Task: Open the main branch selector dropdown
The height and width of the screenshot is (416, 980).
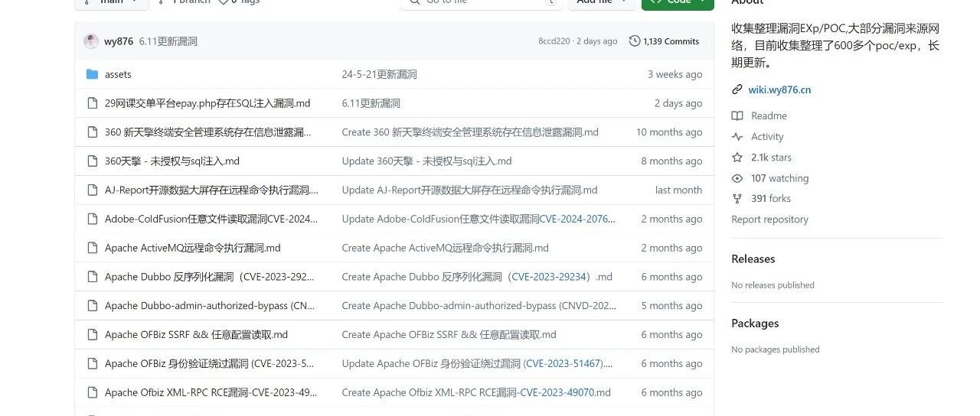Action: tap(111, 2)
